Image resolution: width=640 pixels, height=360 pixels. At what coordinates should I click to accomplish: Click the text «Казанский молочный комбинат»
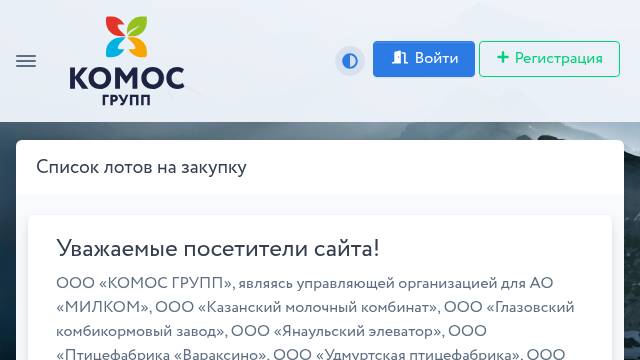pos(318,307)
